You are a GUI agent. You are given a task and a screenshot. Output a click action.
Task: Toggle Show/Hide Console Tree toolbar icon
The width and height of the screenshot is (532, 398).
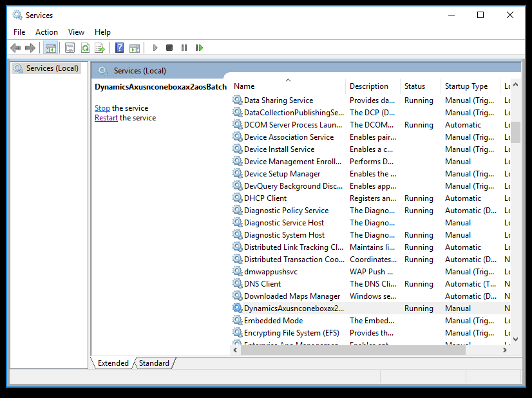pyautogui.click(x=50, y=48)
